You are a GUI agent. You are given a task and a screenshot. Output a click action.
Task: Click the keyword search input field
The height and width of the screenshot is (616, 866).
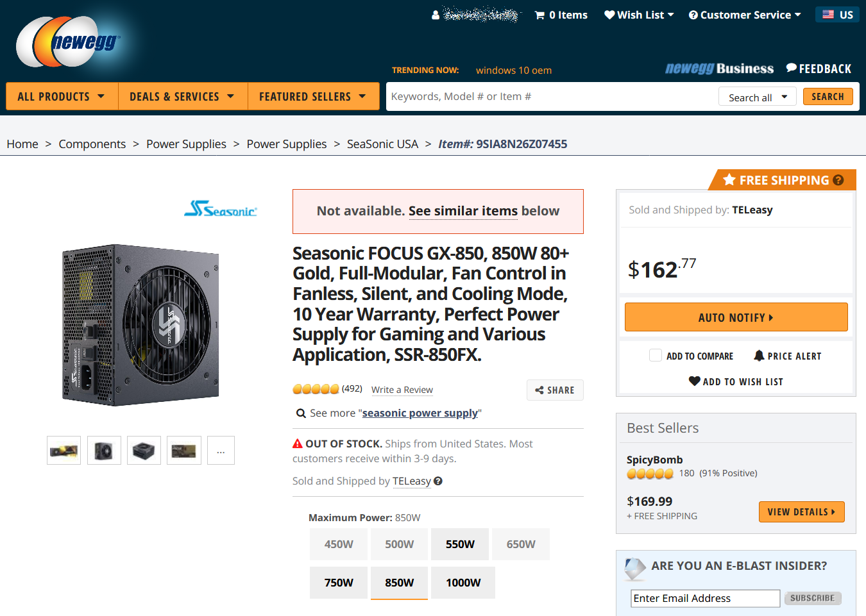point(552,97)
